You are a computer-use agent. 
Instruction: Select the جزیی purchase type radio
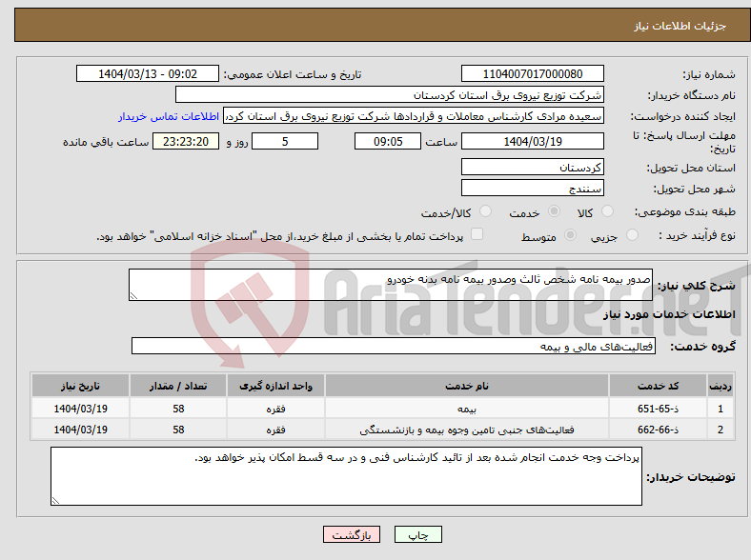[632, 234]
